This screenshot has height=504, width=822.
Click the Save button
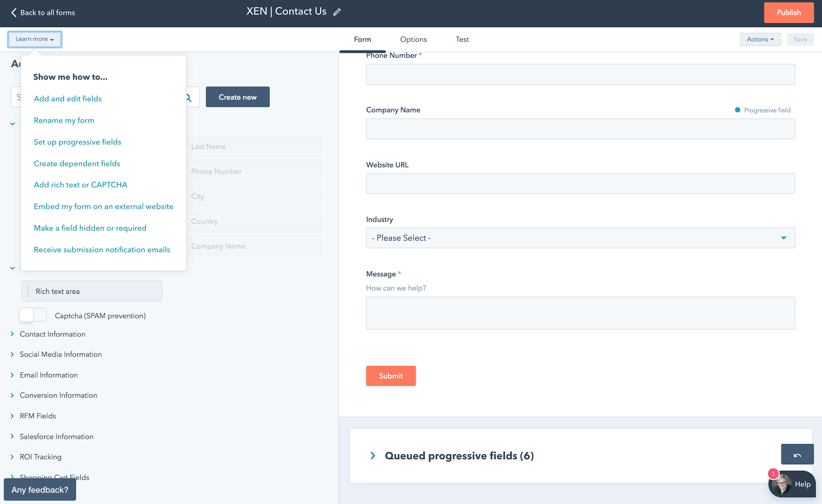pyautogui.click(x=800, y=40)
